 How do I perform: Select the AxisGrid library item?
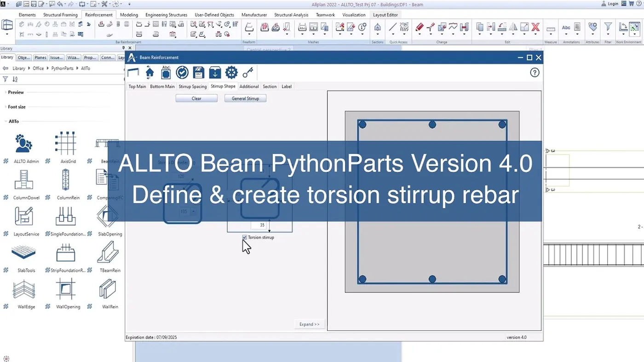[65, 143]
